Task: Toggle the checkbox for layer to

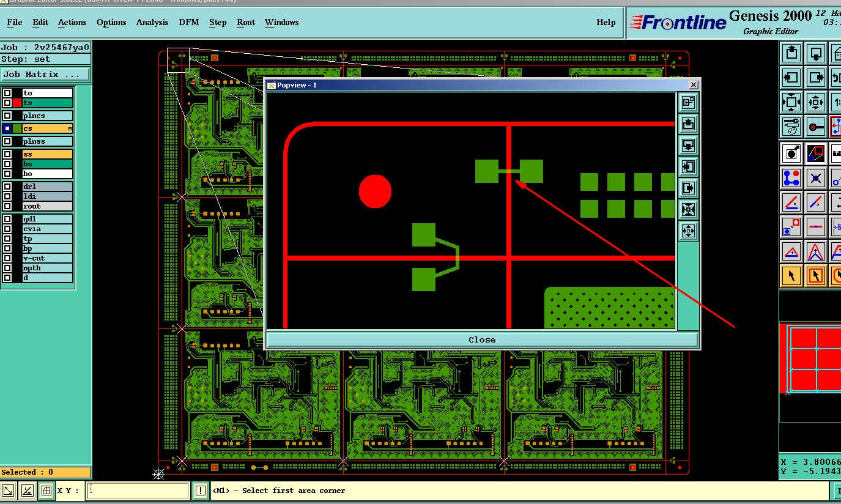Action: 7,93
